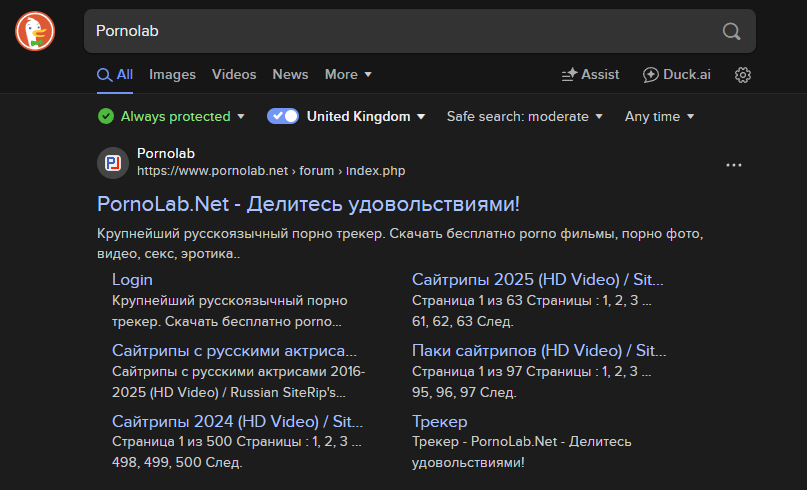This screenshot has height=490, width=807.
Task: Open Duck.ai chat
Action: [x=677, y=75]
